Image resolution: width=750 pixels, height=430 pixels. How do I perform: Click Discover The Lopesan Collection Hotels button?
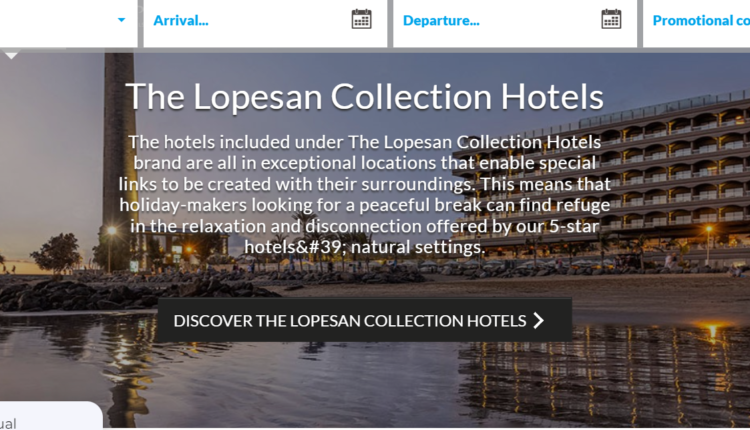pos(364,320)
